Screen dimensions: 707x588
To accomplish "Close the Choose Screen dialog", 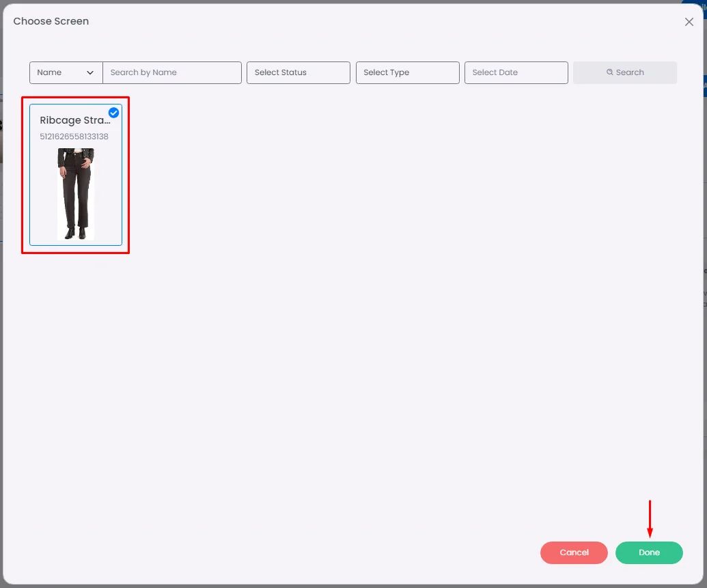I will (689, 22).
